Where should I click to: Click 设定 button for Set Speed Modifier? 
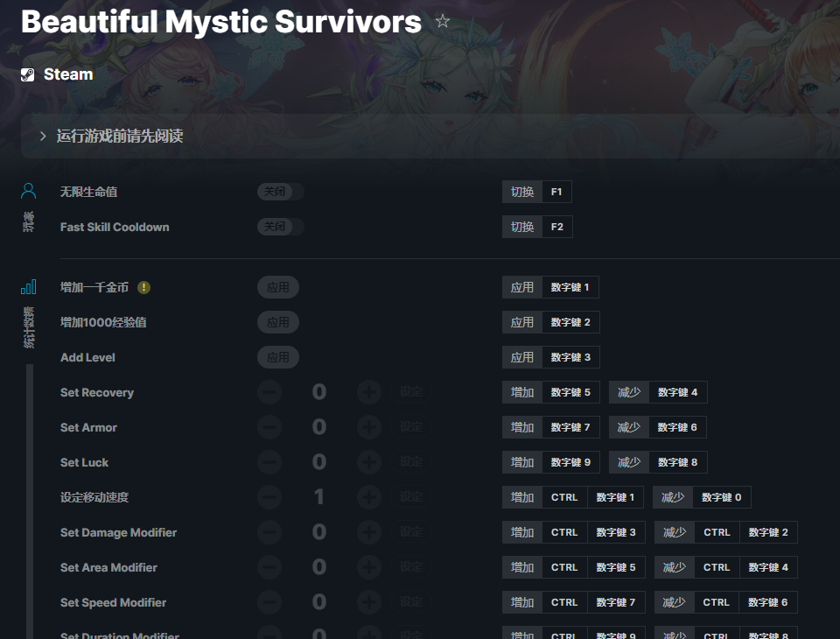coord(411,602)
